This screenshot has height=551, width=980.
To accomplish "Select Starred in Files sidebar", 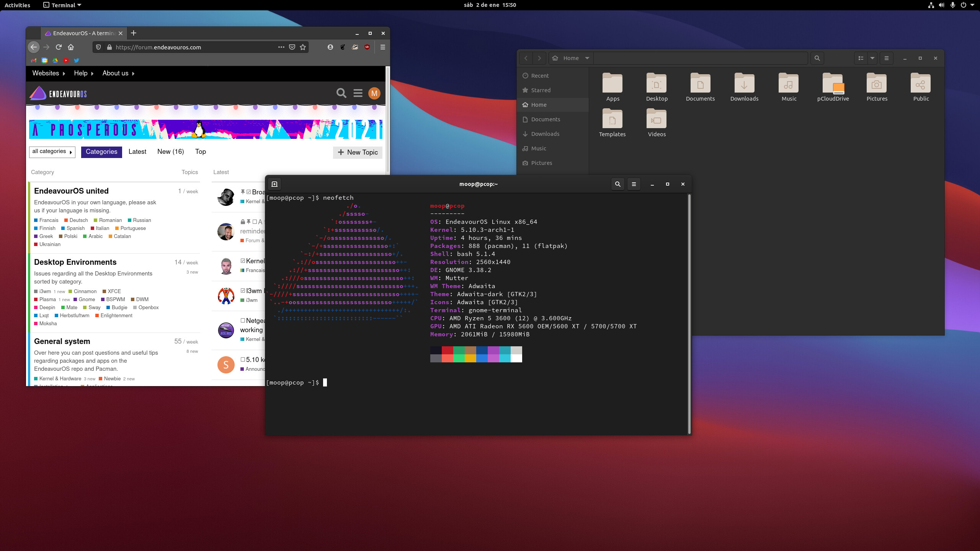I will tap(552, 90).
